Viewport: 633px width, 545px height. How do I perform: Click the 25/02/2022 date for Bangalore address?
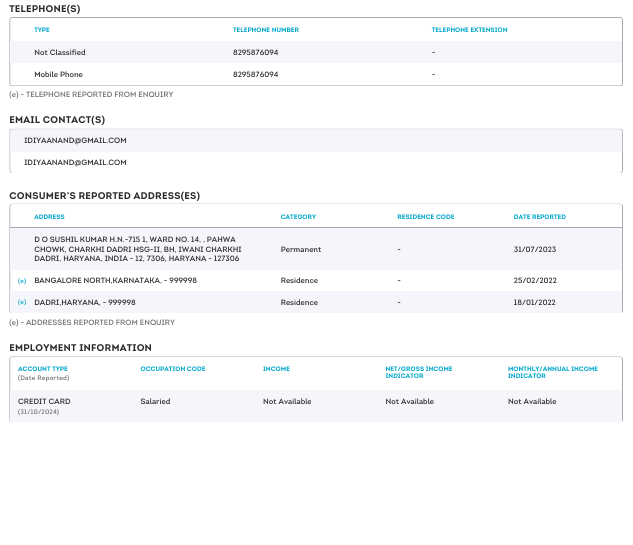click(x=533, y=281)
